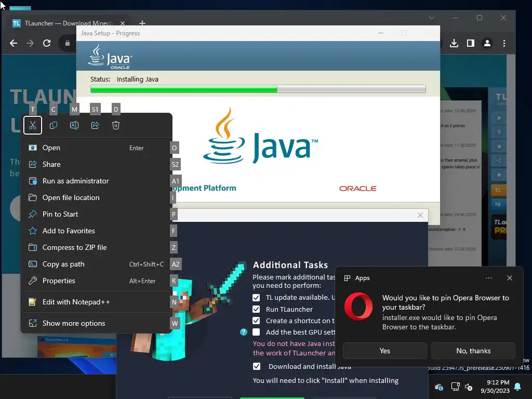Uncheck Create a shortcut checkbox
The height and width of the screenshot is (399, 532).
[x=256, y=321]
